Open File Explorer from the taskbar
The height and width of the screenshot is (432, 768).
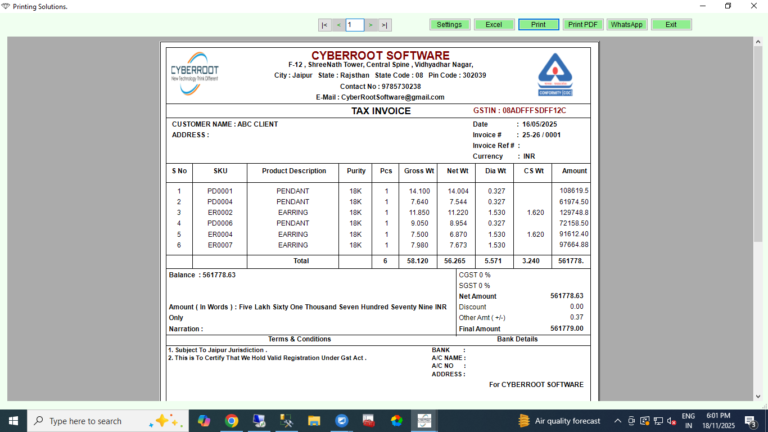click(314, 421)
